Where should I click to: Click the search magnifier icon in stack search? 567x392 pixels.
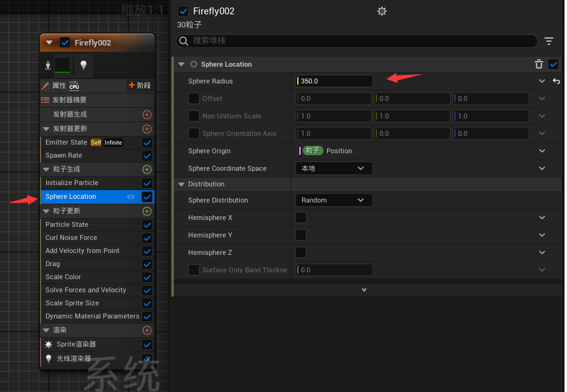[x=184, y=41]
